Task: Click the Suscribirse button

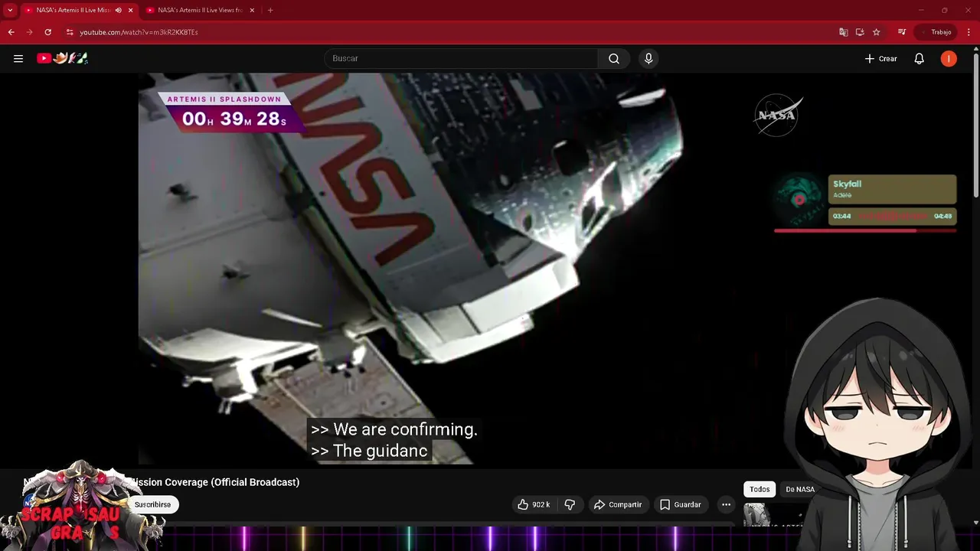Action: [x=153, y=504]
